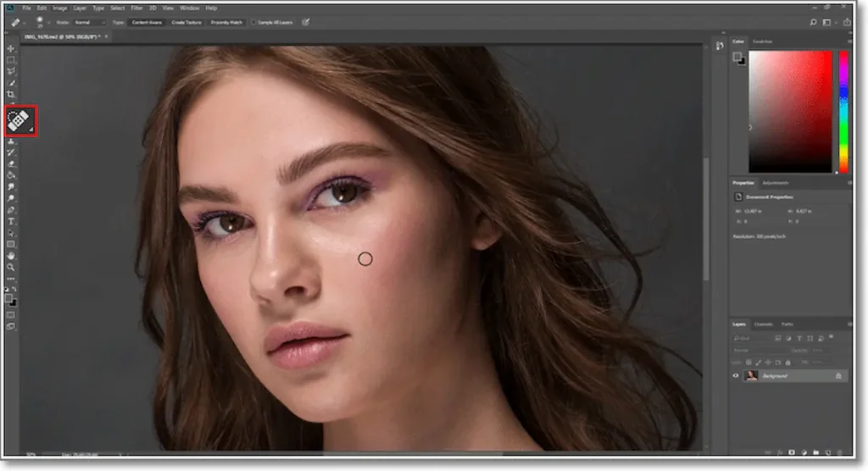Create new fill or adjustment layer

coord(804,452)
